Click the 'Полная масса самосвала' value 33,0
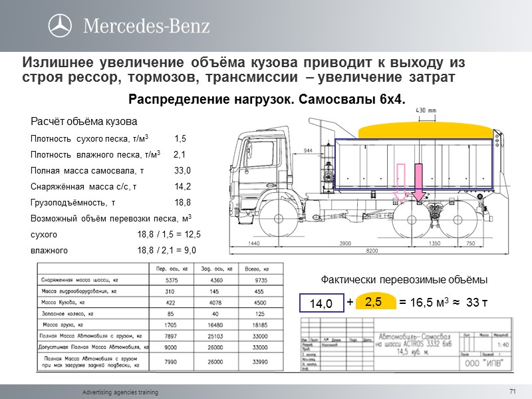The width and height of the screenshot is (532, 399). point(182,170)
